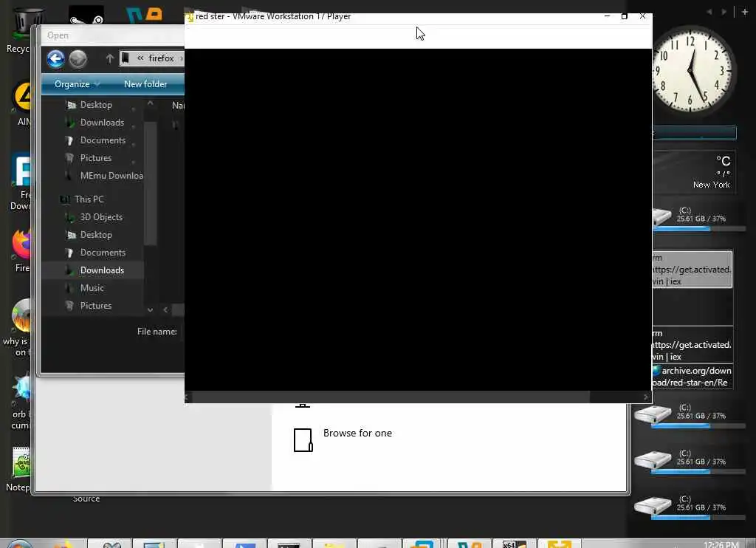Open the Organize dropdown menu
The width and height of the screenshot is (756, 548).
[x=77, y=84]
